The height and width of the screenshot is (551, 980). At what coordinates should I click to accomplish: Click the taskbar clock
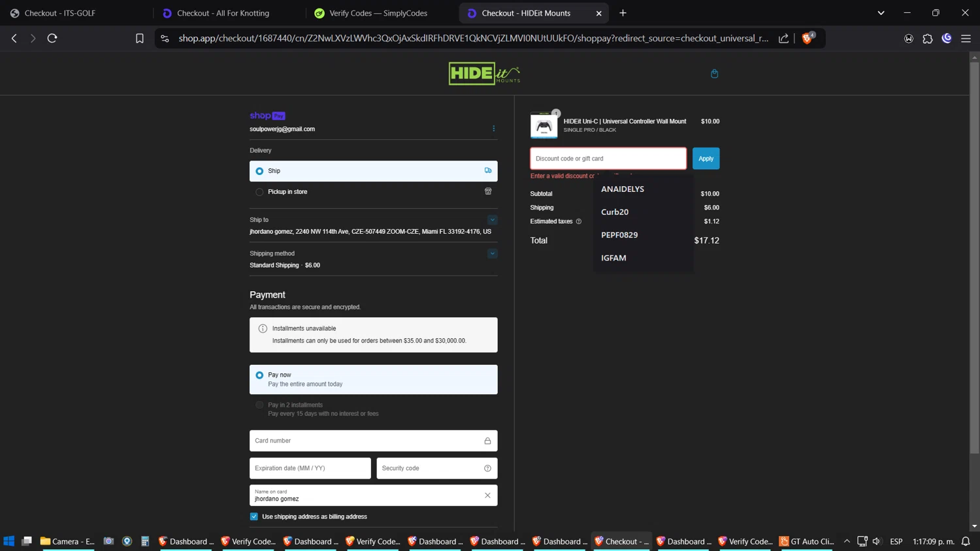[x=933, y=541]
